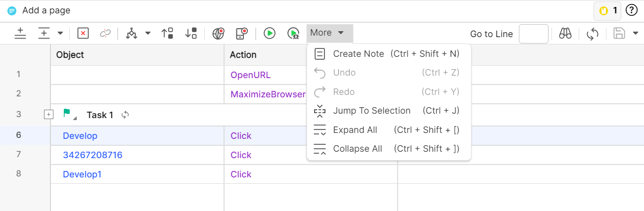Expand Task 1 using the plus box
This screenshot has width=644, height=211.
pyautogui.click(x=48, y=115)
